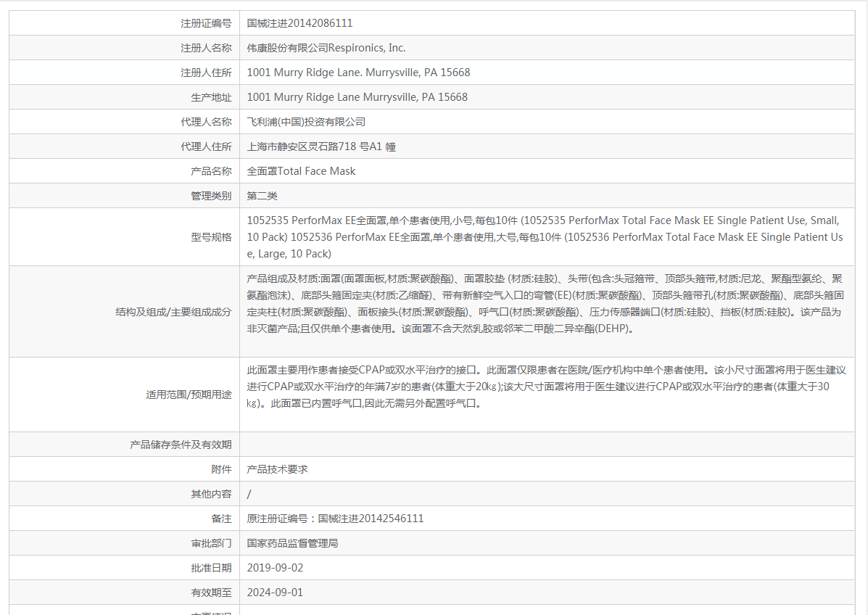This screenshot has width=868, height=615.
Task: Click the PerforMax model specification paragraph
Action: 545,237
